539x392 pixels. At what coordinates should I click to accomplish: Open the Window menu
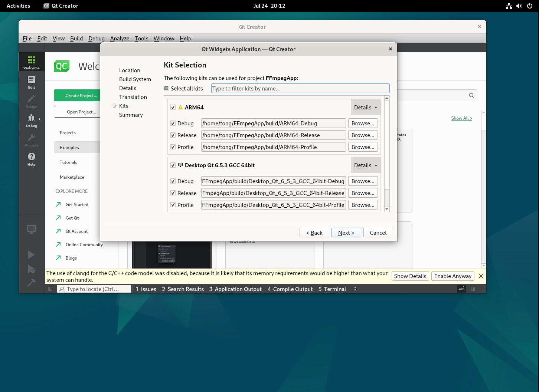tap(164, 38)
